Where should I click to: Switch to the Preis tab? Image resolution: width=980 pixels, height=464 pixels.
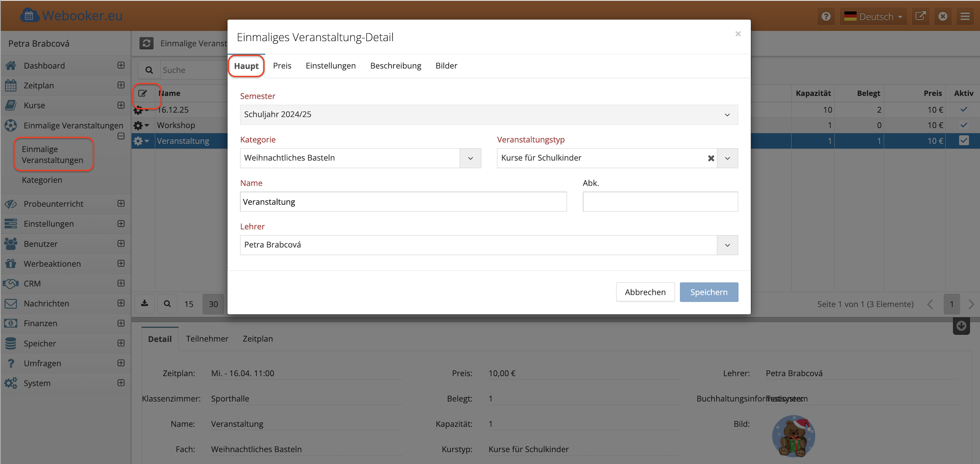click(282, 66)
